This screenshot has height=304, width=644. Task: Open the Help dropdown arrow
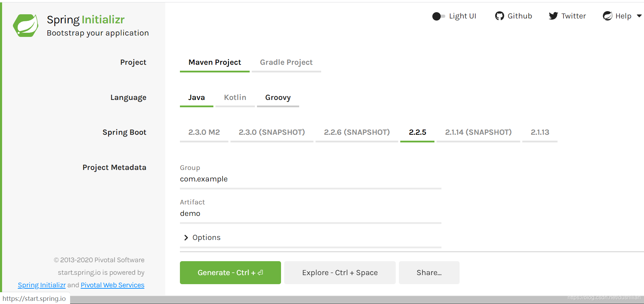pyautogui.click(x=639, y=16)
